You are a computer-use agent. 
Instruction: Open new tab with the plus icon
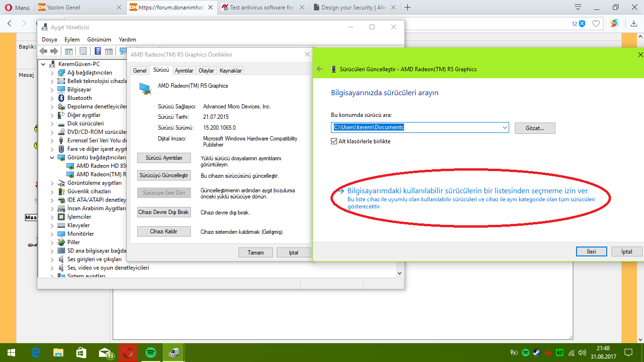click(x=407, y=7)
